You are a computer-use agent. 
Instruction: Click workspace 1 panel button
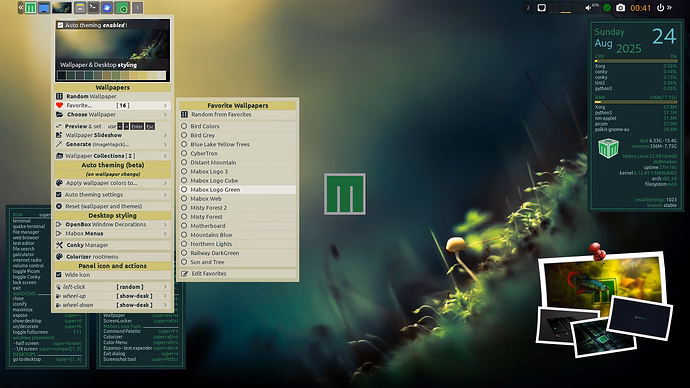[x=137, y=7]
